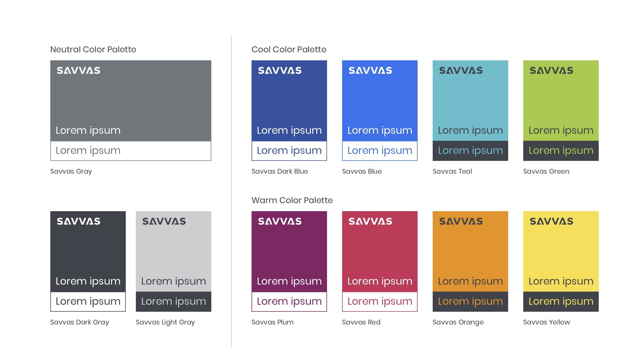Screen dimensions: 644x362
Task: Select the white Lorem ipsum text on dark gray background
Action: coord(88,282)
